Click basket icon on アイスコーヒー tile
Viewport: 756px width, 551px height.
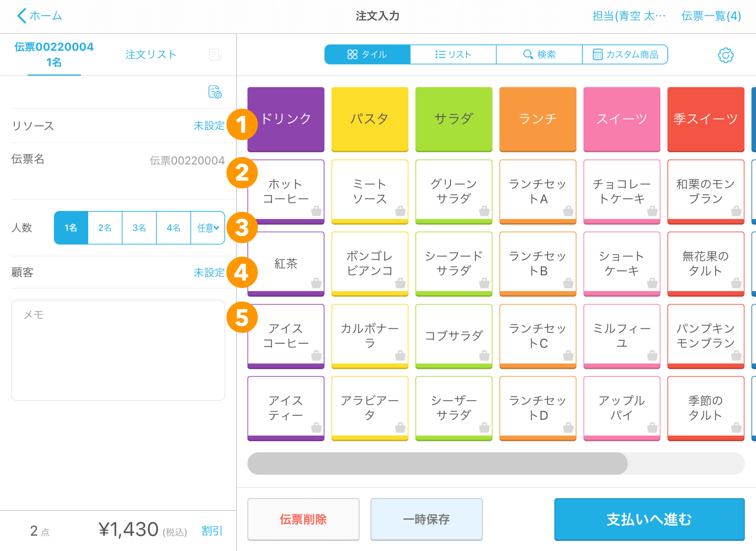coord(316,355)
